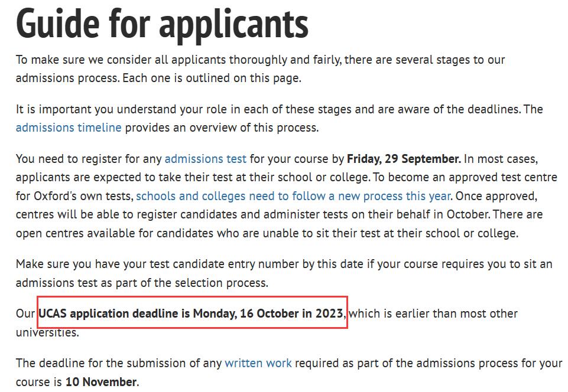Click the 'open centres available for candidates' line
The width and height of the screenshot is (568, 392).
[267, 233]
